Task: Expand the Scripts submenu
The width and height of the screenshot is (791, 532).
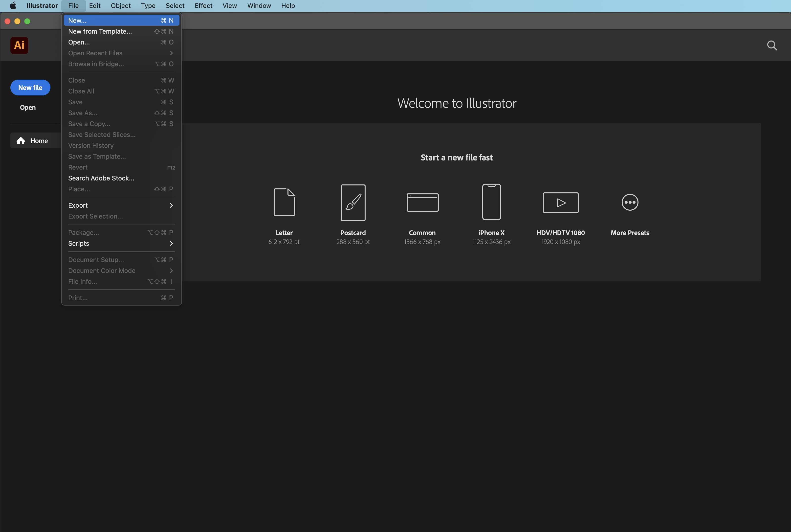Action: click(x=121, y=243)
